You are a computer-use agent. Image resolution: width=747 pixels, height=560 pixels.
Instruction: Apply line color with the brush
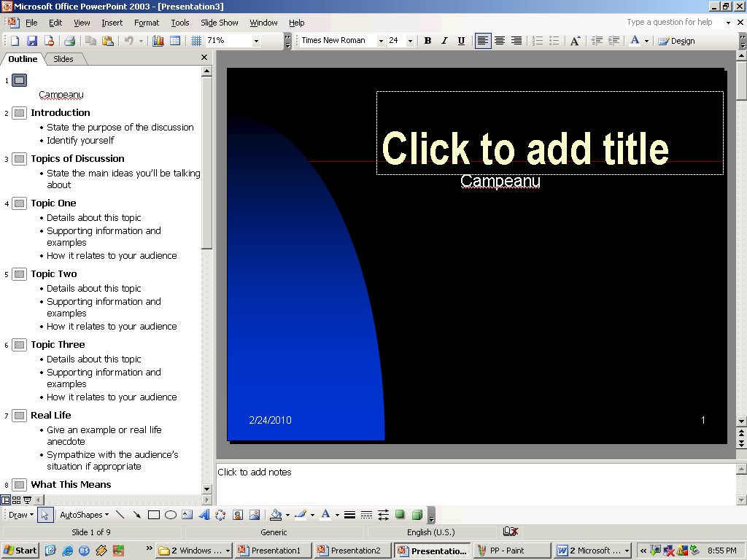(301, 515)
